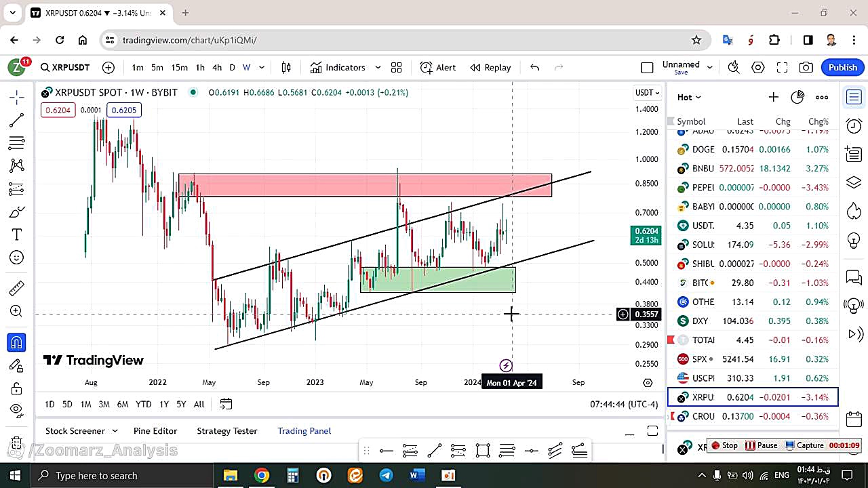Image resolution: width=868 pixels, height=488 pixels.
Task: Open the Fibonacci retracement tools
Action: coord(17,143)
